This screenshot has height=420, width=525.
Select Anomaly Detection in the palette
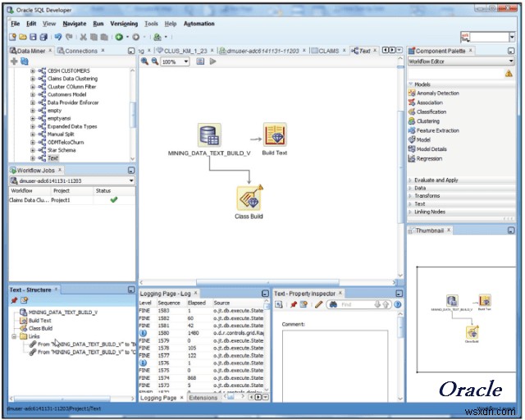pos(438,94)
